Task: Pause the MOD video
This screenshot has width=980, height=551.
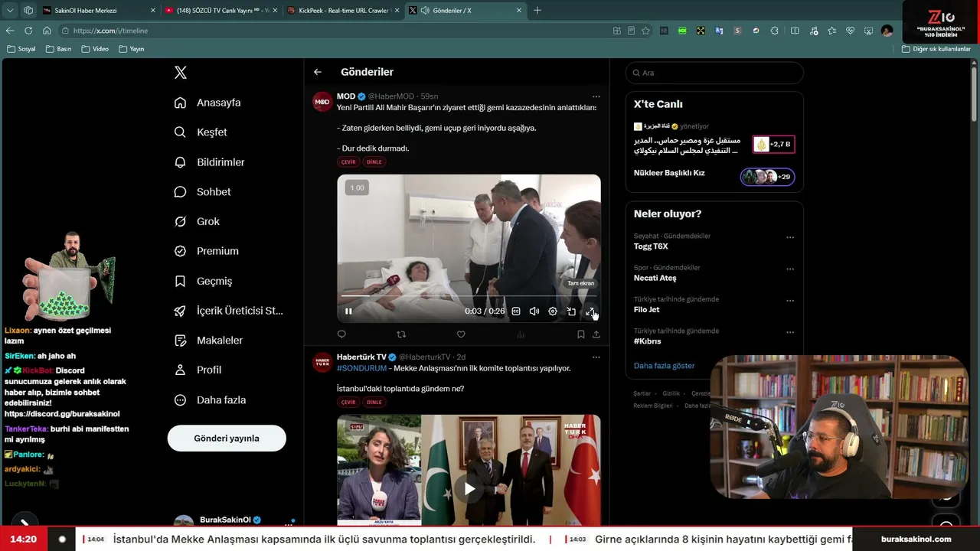Action: pyautogui.click(x=348, y=311)
